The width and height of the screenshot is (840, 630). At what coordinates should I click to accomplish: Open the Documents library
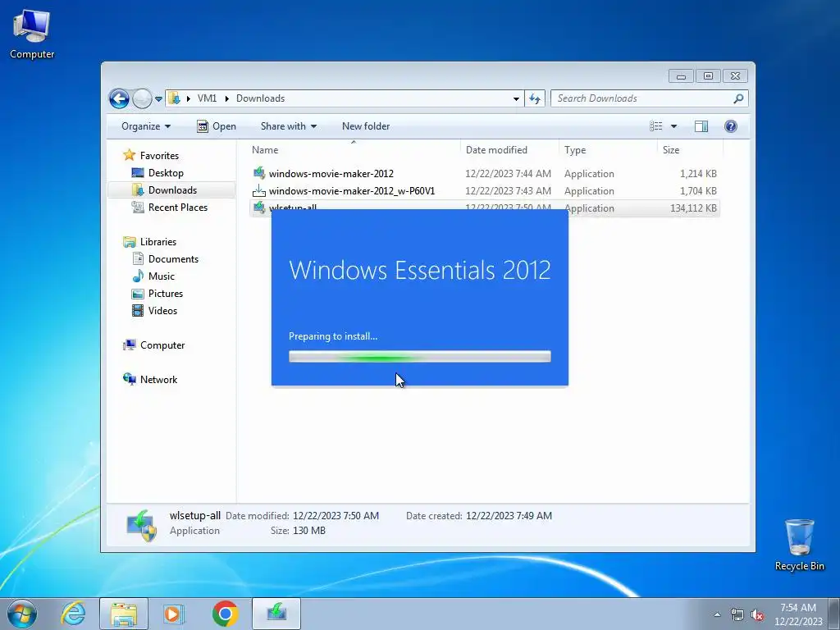pyautogui.click(x=173, y=258)
